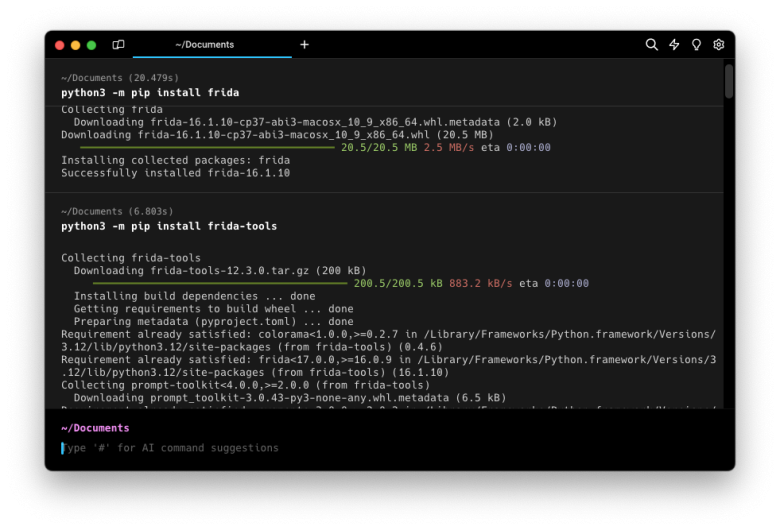Click the green maximize window button
Image resolution: width=780 pixels, height=530 pixels.
point(92,45)
